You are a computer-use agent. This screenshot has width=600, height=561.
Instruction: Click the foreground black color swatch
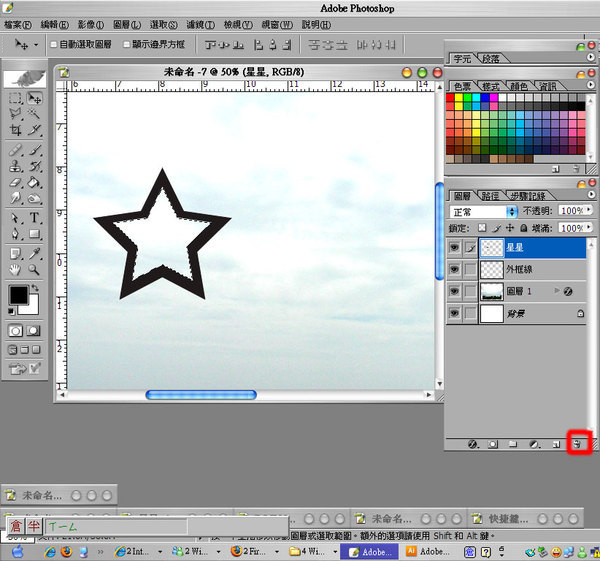click(x=18, y=295)
